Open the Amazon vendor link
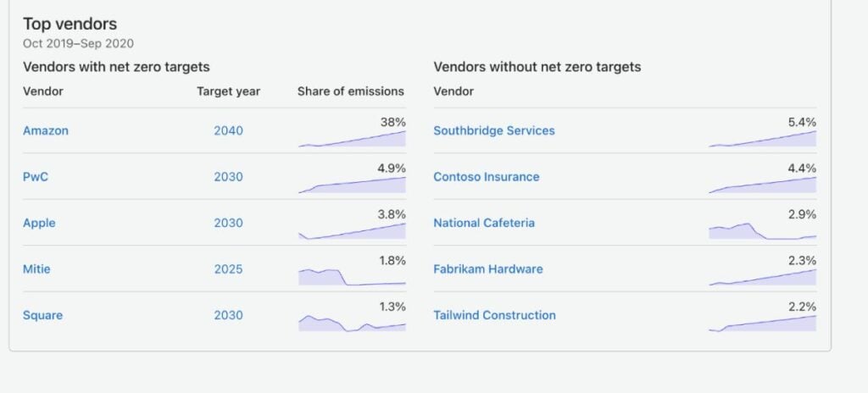 [x=46, y=130]
